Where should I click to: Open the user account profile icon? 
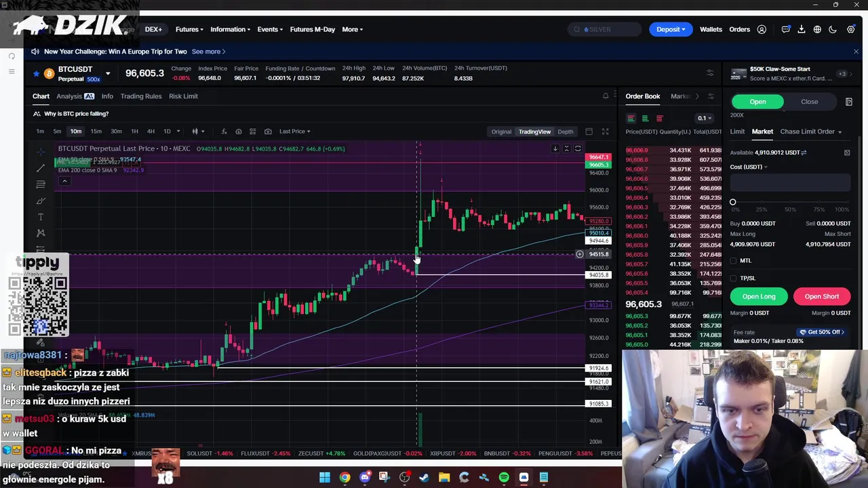(x=762, y=29)
